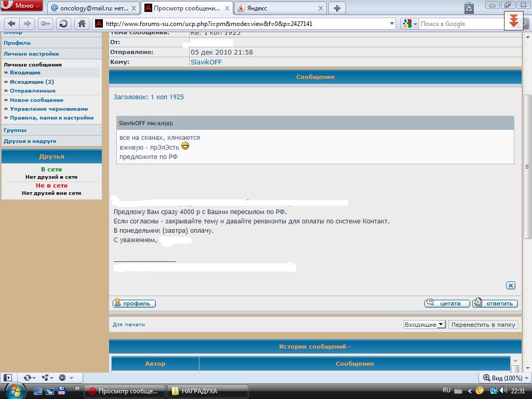Screen dimensions: 532x399
Task: Click the цитата button
Action: coord(447,303)
